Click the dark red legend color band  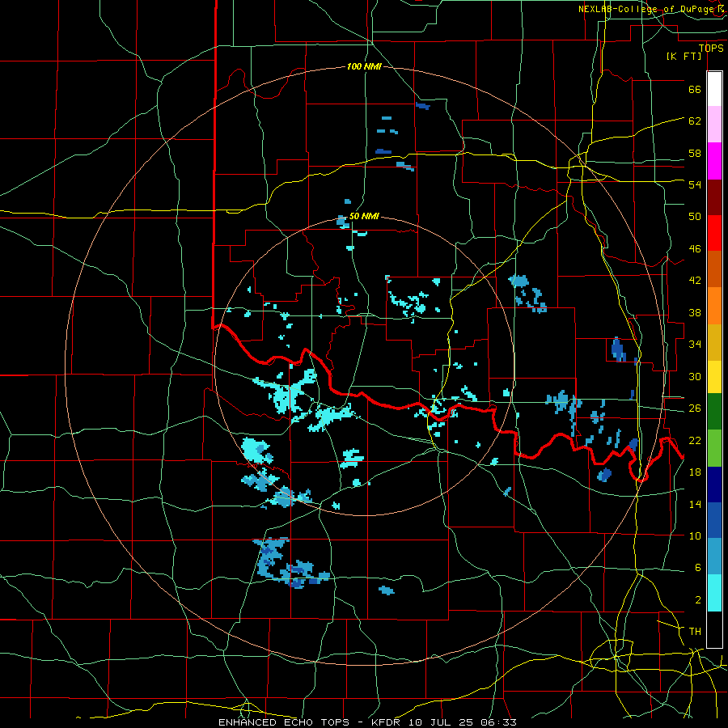714,197
